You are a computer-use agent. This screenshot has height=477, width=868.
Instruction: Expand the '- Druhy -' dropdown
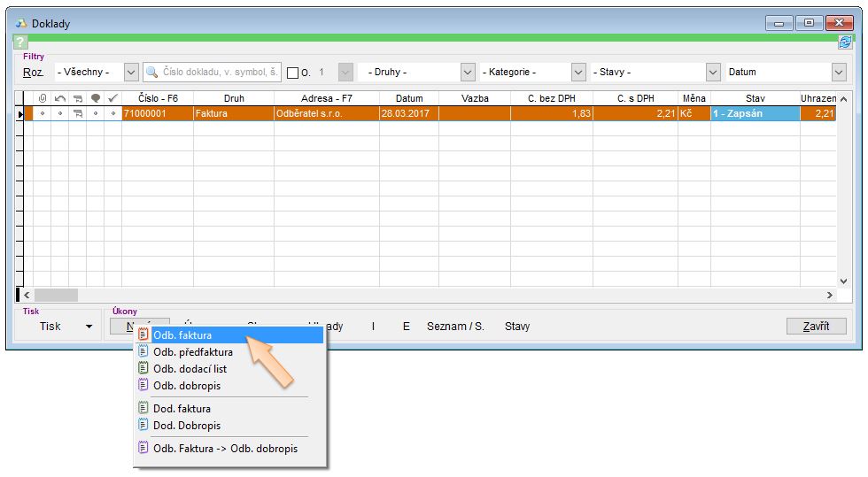tap(468, 73)
